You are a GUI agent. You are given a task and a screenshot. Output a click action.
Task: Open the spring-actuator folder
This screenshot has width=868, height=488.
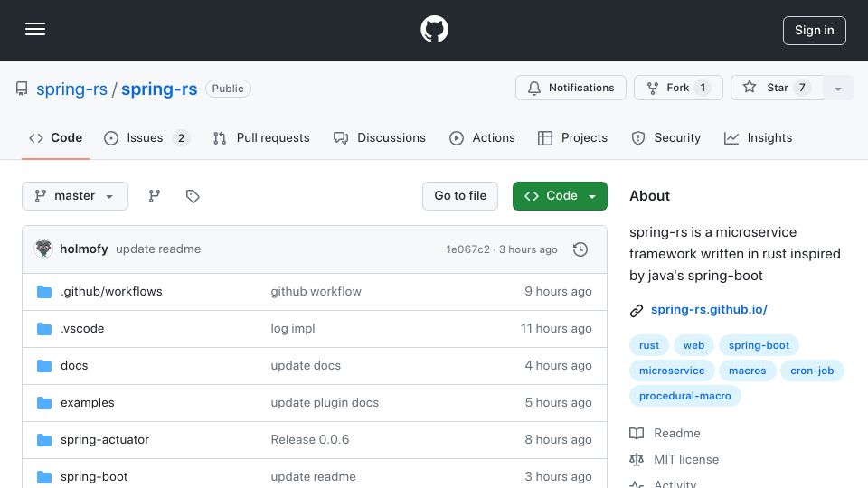click(105, 440)
